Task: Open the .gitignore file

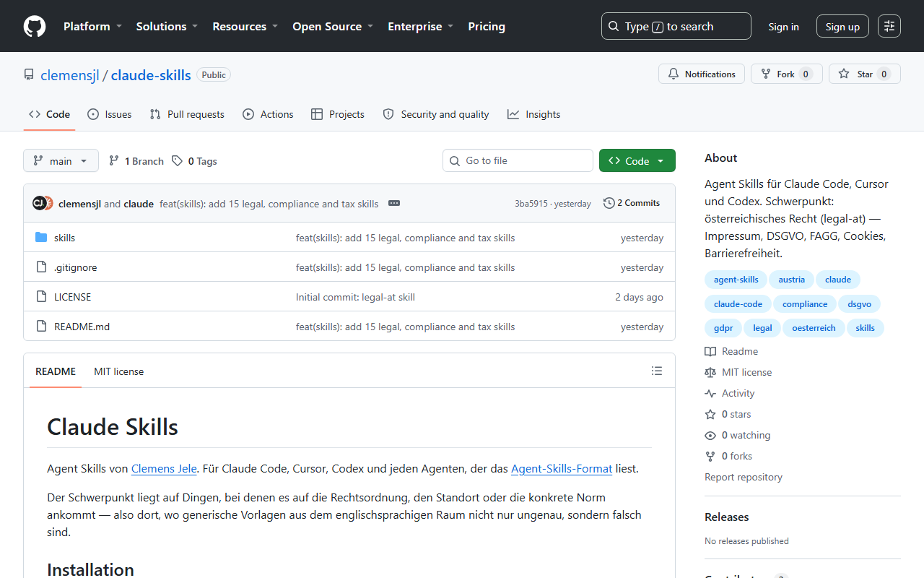Action: (x=75, y=267)
